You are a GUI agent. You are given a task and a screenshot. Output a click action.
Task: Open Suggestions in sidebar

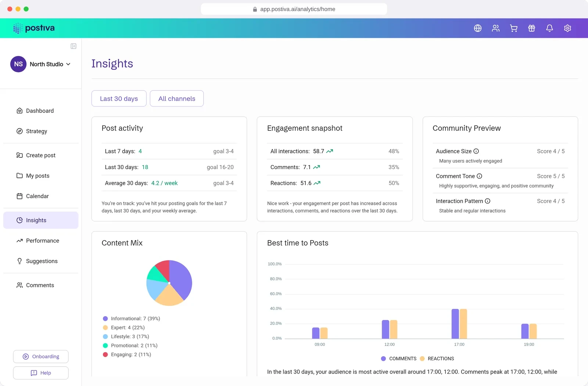pos(41,261)
